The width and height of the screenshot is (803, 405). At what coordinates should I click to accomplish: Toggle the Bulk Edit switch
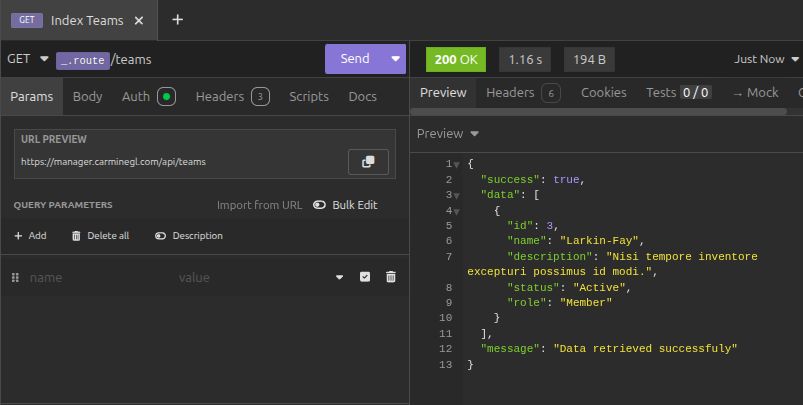point(319,205)
